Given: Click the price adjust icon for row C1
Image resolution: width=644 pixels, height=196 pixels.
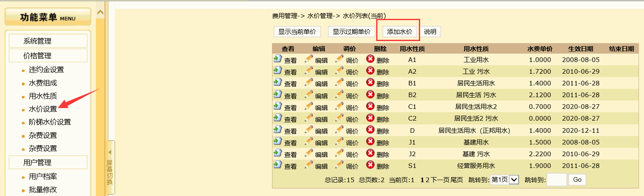Looking at the screenshot, I should point(339,106).
